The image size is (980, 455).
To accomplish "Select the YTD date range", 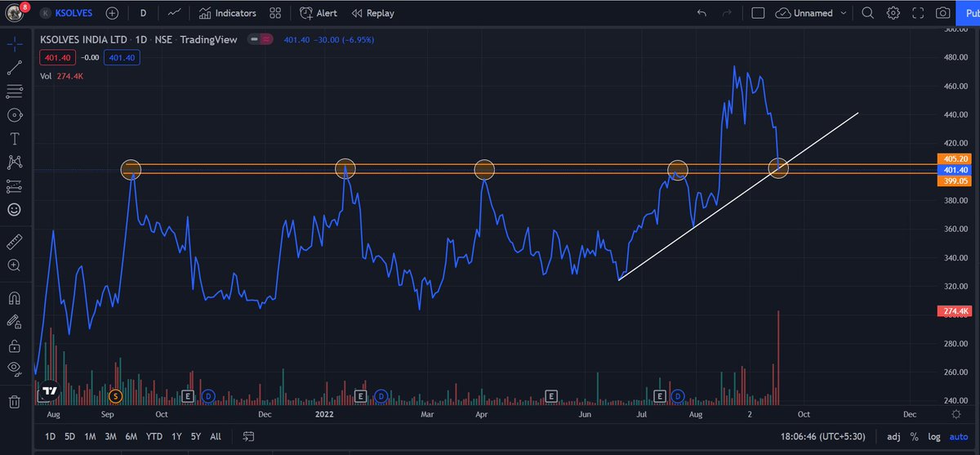I will [154, 437].
